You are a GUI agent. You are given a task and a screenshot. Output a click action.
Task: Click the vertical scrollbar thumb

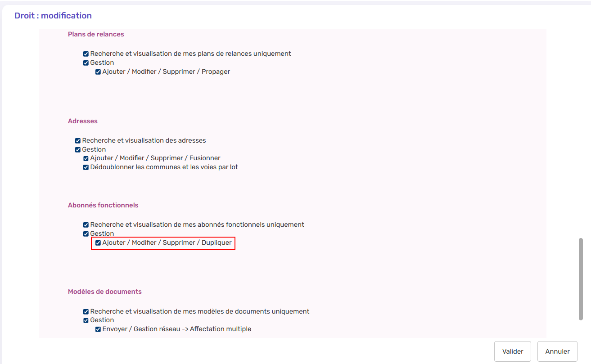click(581, 279)
